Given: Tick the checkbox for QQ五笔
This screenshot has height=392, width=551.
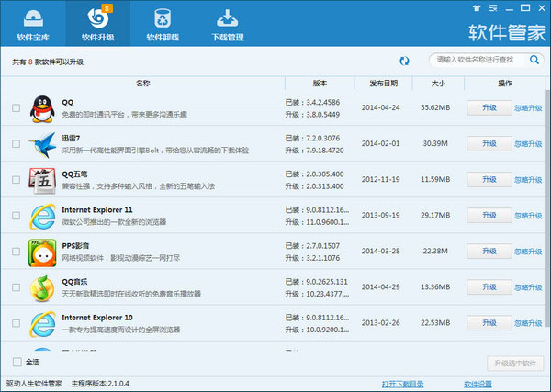Looking at the screenshot, I should point(16,180).
